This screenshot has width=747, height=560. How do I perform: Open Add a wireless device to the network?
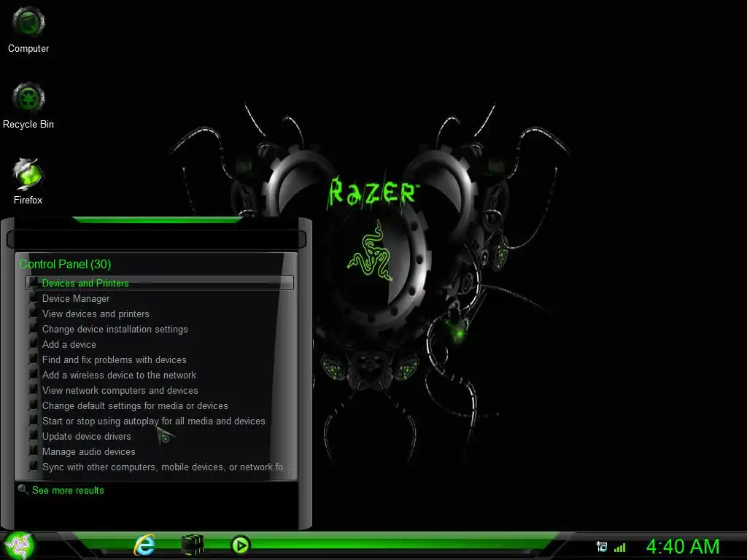click(x=160, y=375)
